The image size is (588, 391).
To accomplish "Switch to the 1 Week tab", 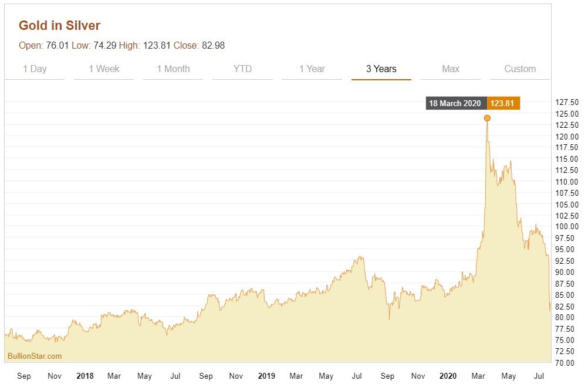I will tap(104, 69).
